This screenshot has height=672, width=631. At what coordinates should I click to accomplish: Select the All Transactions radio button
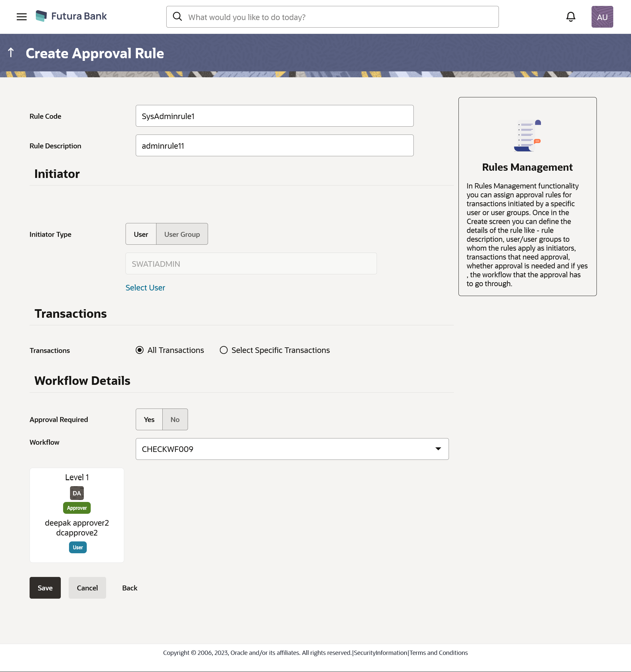tap(139, 350)
